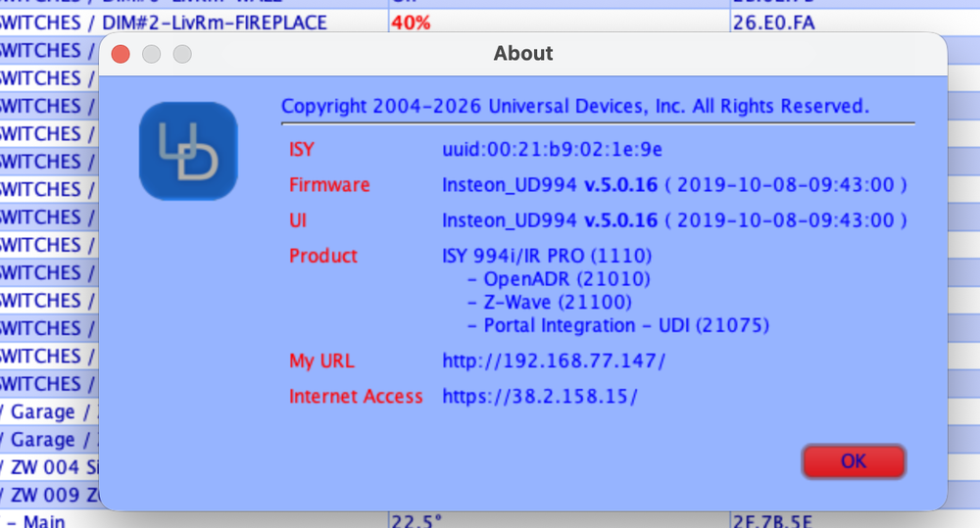Click the OpenADR (21010) module entry
Image resolution: width=980 pixels, height=528 pixels.
(x=559, y=279)
